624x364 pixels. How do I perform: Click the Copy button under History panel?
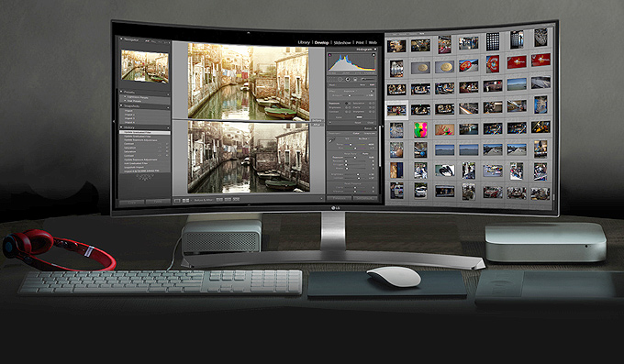(132, 202)
